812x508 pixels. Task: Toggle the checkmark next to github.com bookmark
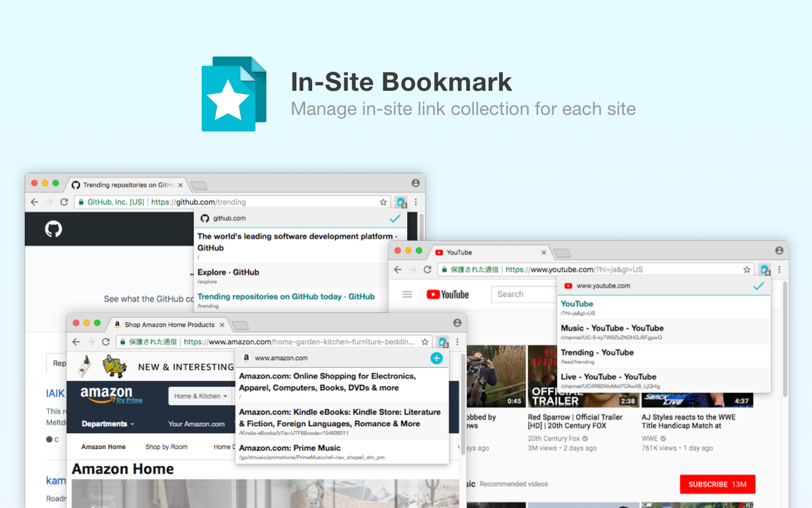[395, 218]
